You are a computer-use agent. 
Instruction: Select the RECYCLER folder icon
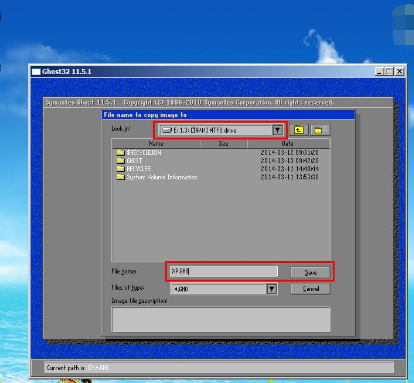click(x=120, y=169)
